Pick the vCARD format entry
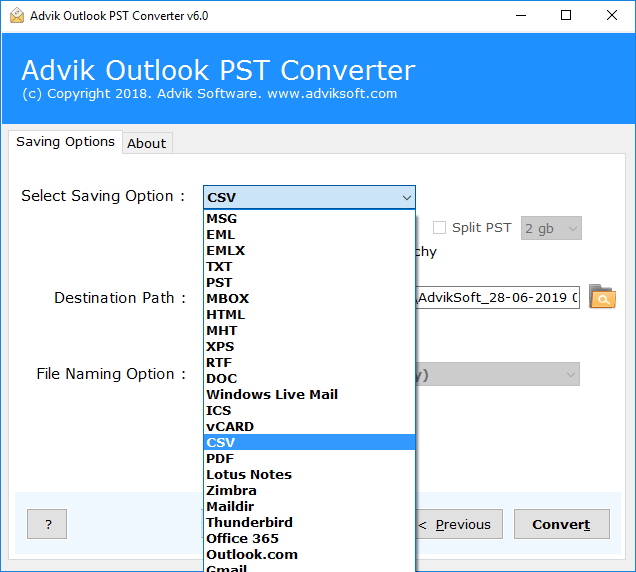The image size is (636, 572). tap(230, 426)
